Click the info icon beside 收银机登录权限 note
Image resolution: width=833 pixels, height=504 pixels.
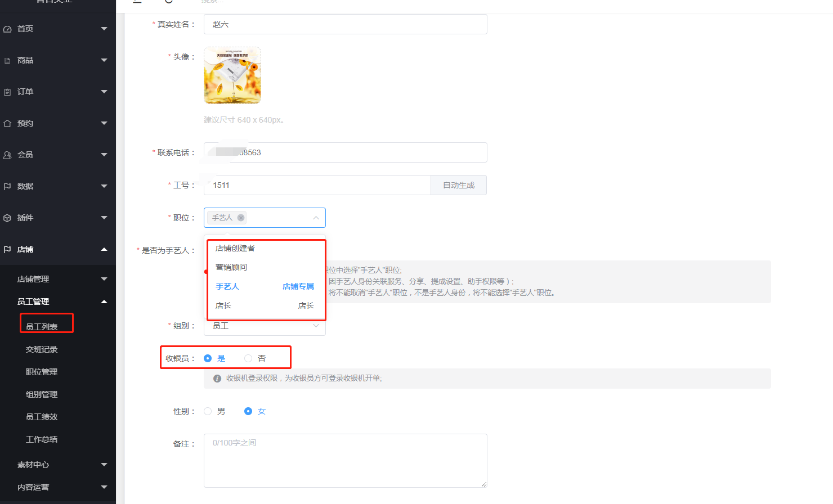tap(217, 379)
